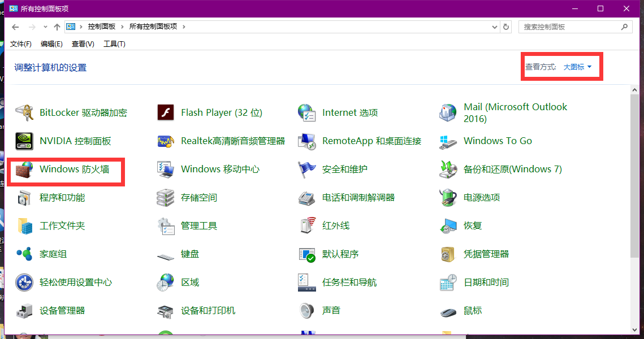The width and height of the screenshot is (644, 339).
Task: Open the 文件(F) menu
Action: tap(20, 44)
